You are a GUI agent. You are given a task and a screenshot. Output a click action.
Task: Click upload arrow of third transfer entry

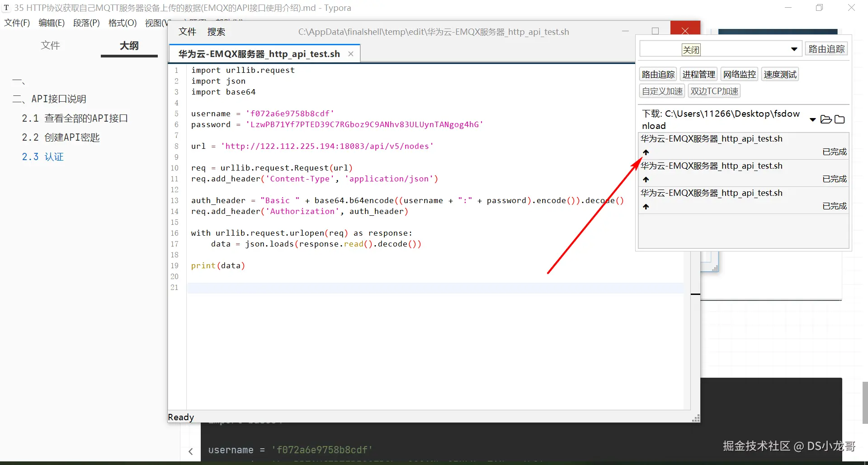click(646, 207)
